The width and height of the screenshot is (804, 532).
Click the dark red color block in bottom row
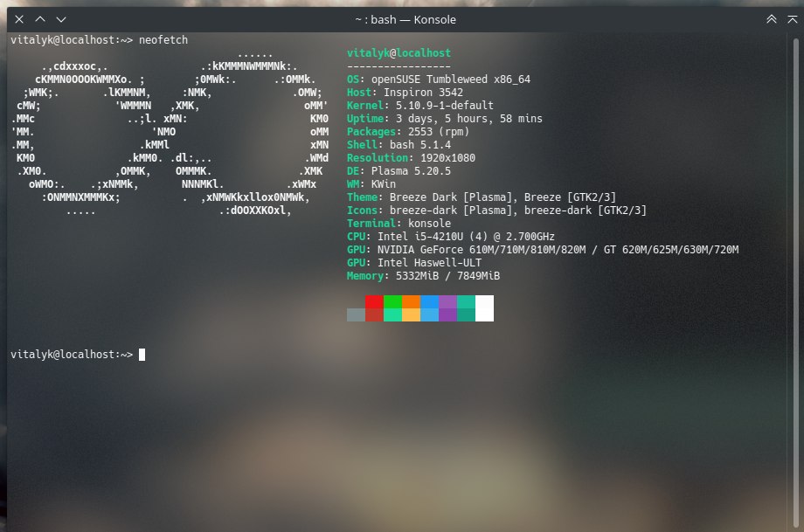(374, 314)
